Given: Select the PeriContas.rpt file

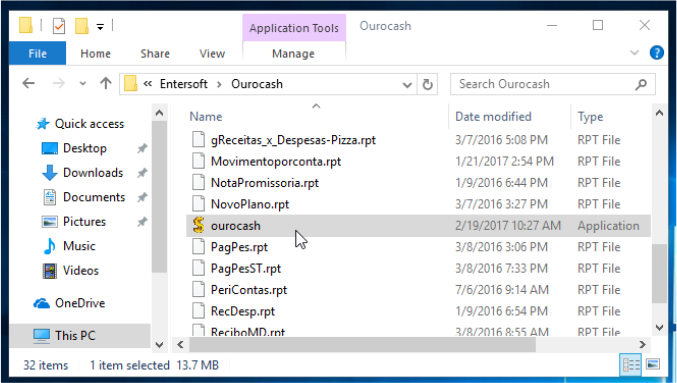Looking at the screenshot, I should click(249, 290).
